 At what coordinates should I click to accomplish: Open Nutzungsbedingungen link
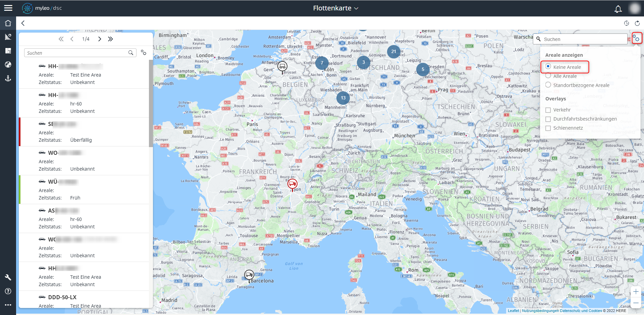pyautogui.click(x=540, y=311)
